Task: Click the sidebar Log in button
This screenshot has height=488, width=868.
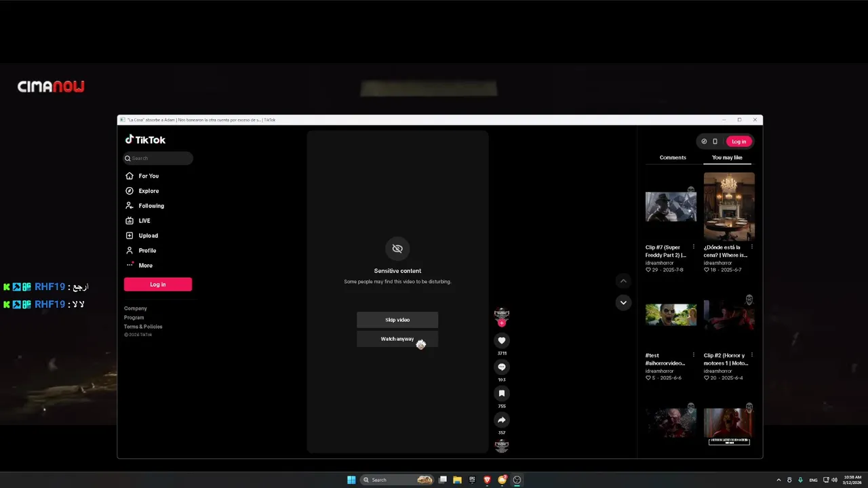Action: [158, 285]
